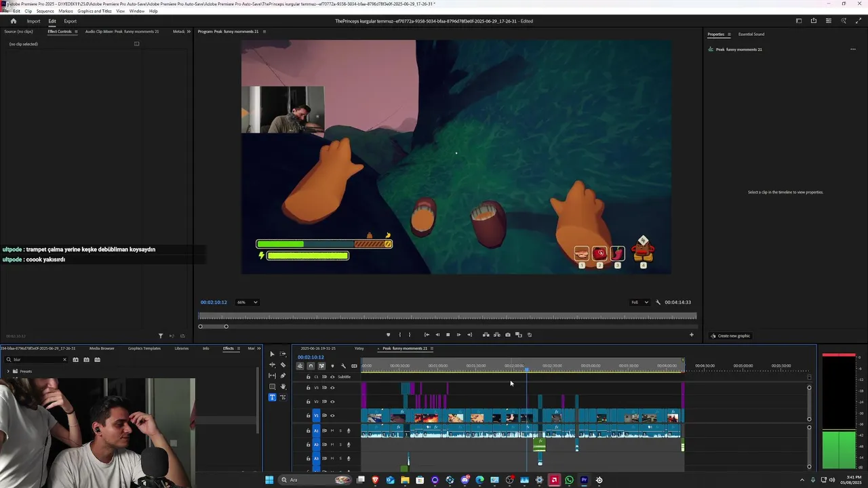
Task: Select the Razor tool
Action: click(283, 365)
